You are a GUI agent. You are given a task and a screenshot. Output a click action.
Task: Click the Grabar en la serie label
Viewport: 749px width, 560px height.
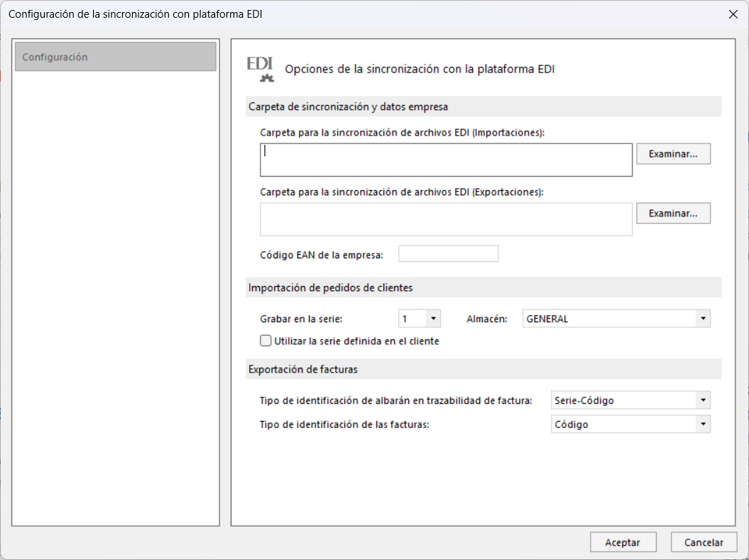coord(301,319)
